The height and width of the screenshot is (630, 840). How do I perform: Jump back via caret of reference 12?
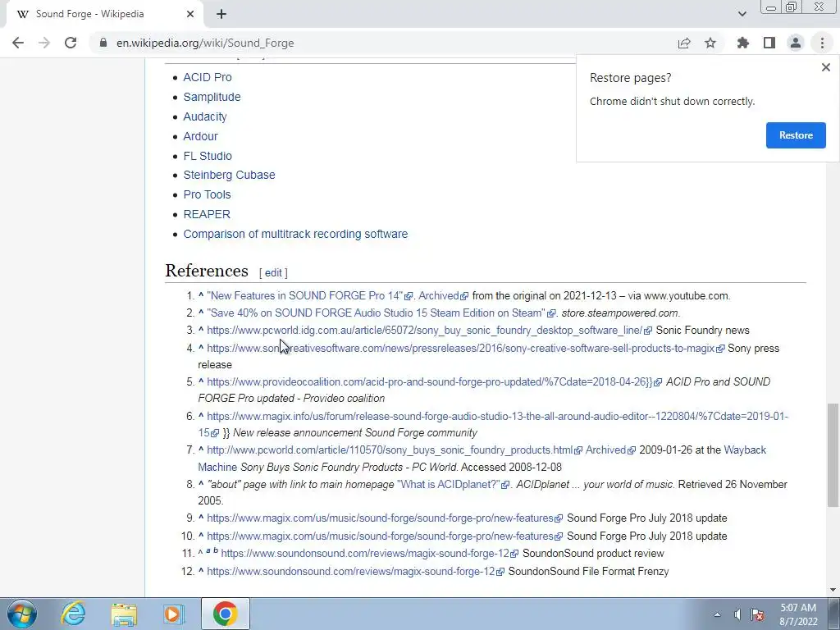click(x=201, y=572)
